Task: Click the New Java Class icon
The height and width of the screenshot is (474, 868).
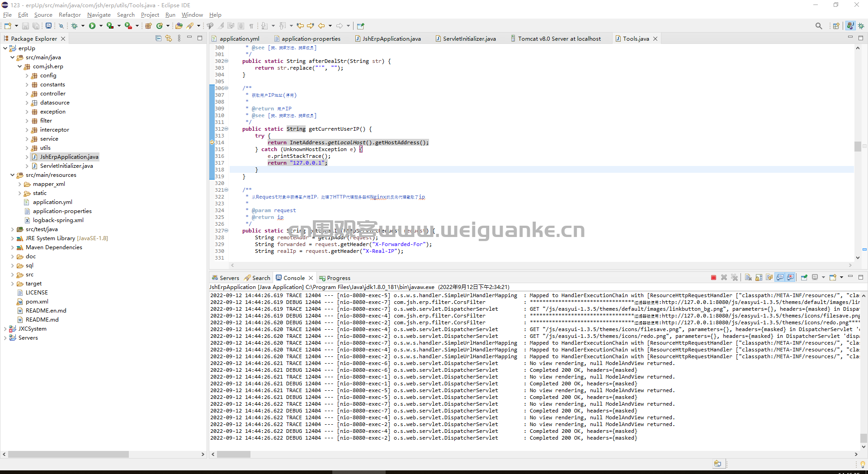Action: pos(159,26)
